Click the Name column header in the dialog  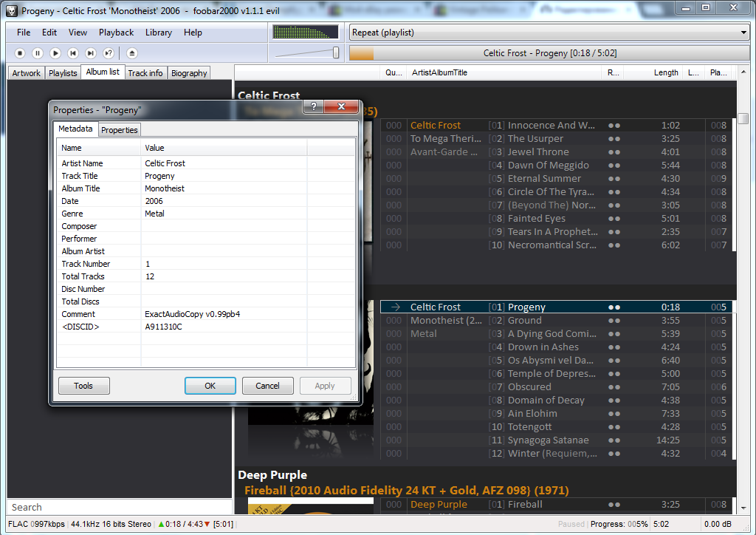point(99,148)
